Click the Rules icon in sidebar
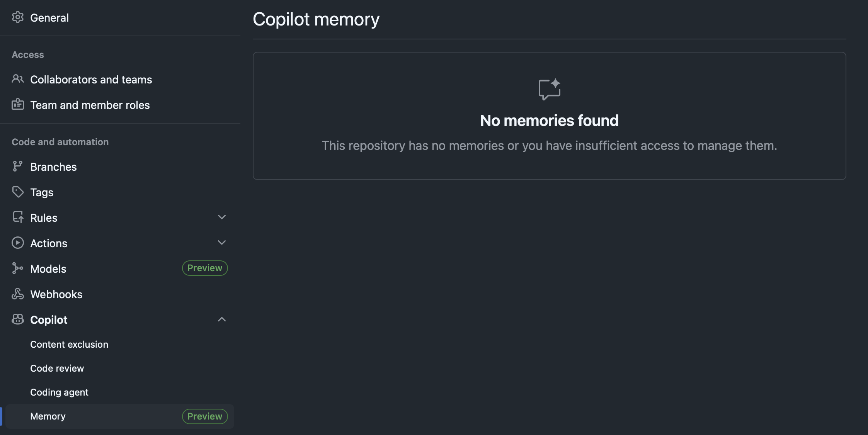The image size is (868, 435). (x=18, y=217)
